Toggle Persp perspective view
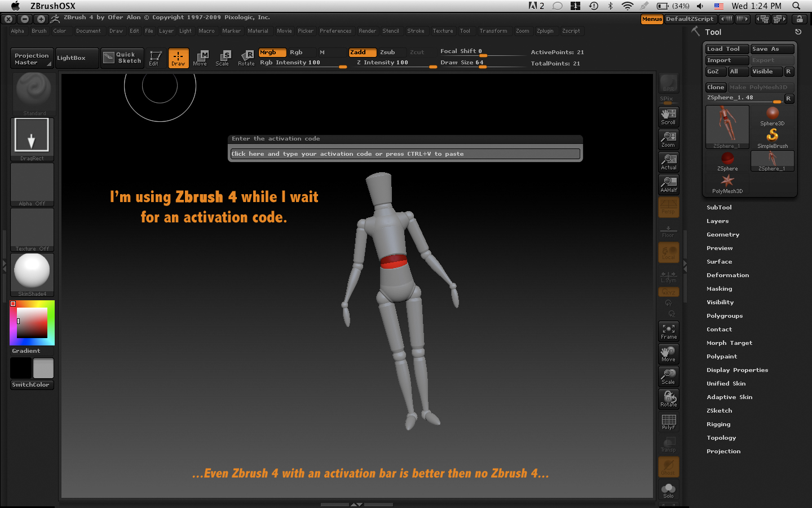Image resolution: width=812 pixels, height=508 pixels. (x=669, y=207)
